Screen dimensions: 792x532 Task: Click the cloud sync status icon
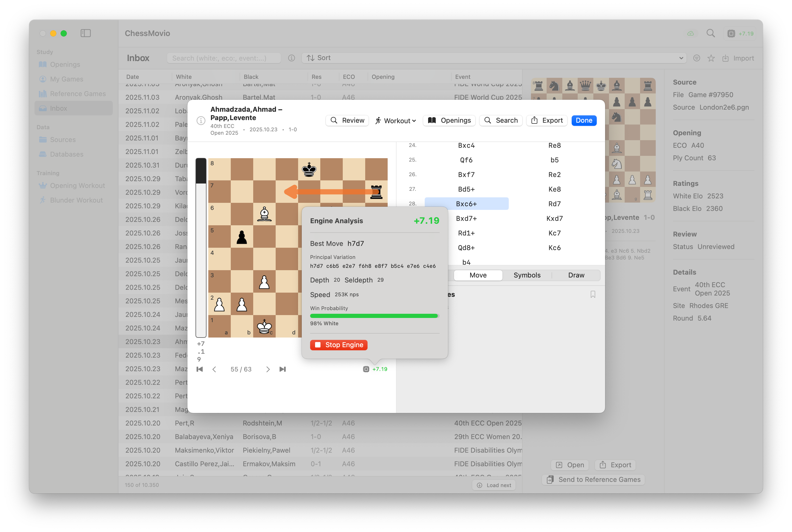click(x=690, y=33)
